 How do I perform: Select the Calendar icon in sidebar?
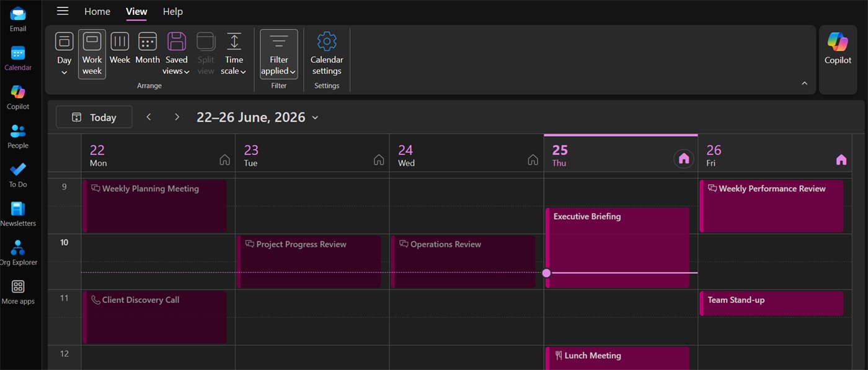point(18,59)
